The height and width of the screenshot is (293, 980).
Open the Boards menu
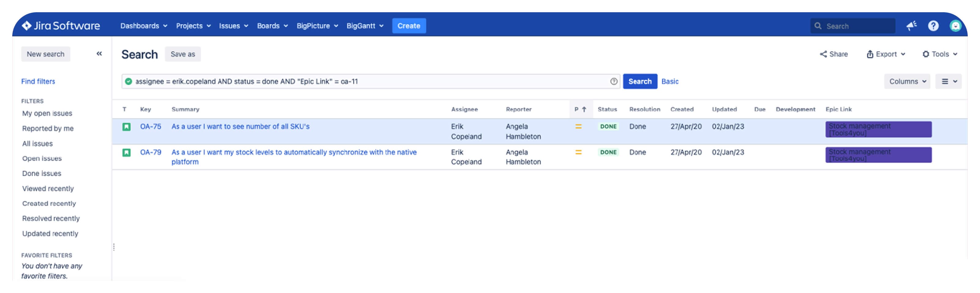pos(272,26)
